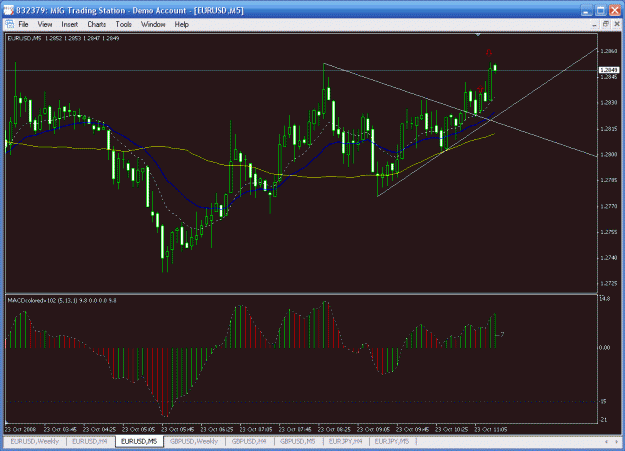
Task: Switch to the EURUSD,Weekly chart tab
Action: [35, 441]
